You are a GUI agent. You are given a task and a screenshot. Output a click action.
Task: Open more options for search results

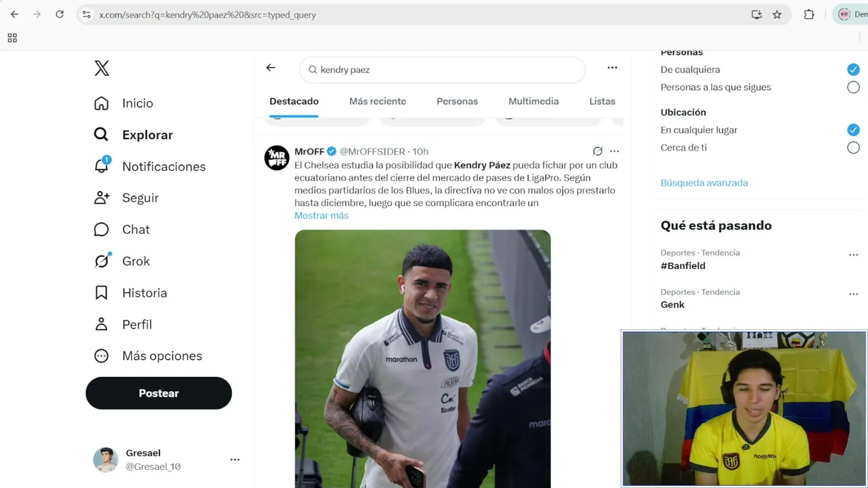tap(612, 68)
